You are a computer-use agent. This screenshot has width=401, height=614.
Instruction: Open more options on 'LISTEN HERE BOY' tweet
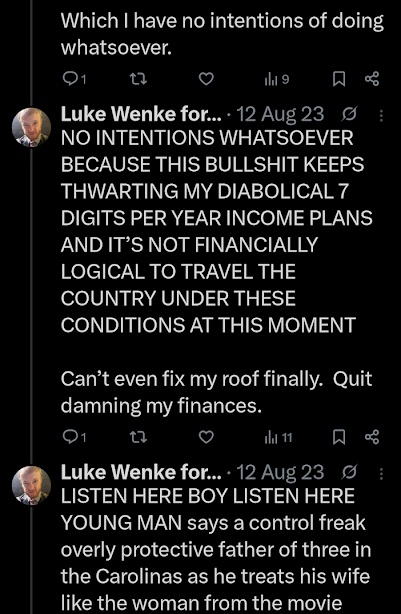[381, 473]
